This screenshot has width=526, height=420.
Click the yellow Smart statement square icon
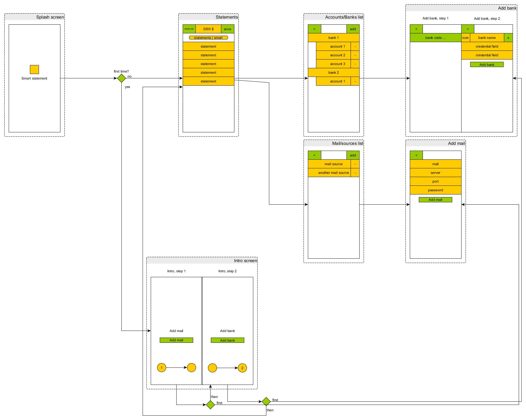tap(34, 70)
